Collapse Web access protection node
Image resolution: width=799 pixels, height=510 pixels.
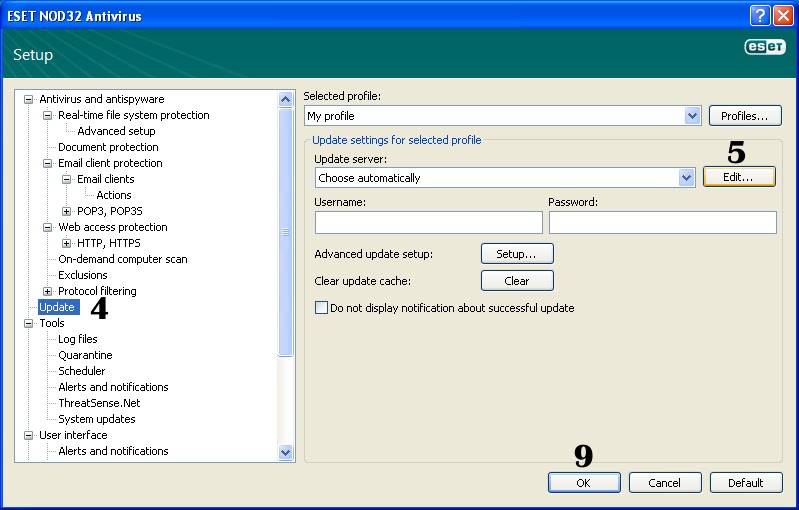(x=47, y=227)
